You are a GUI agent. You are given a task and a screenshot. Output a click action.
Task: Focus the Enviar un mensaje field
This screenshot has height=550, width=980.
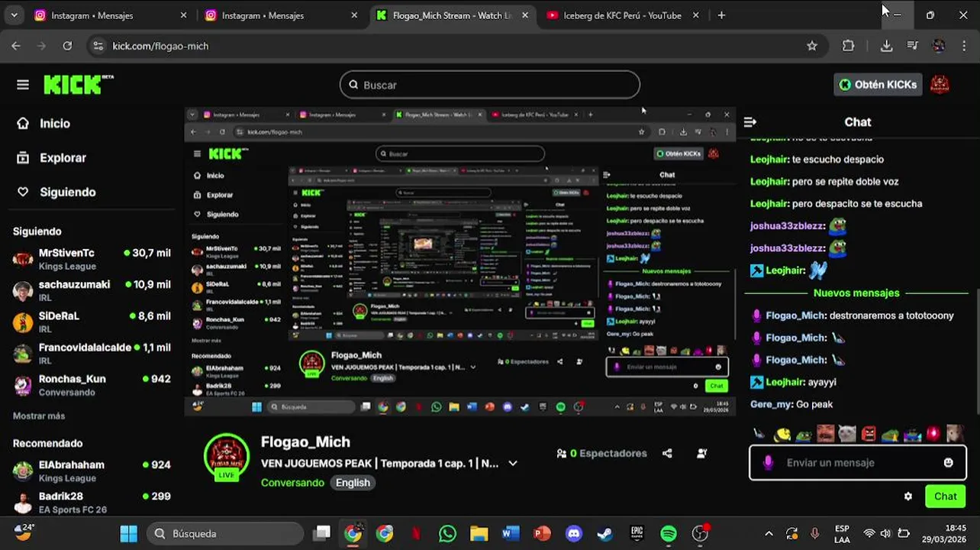click(859, 462)
